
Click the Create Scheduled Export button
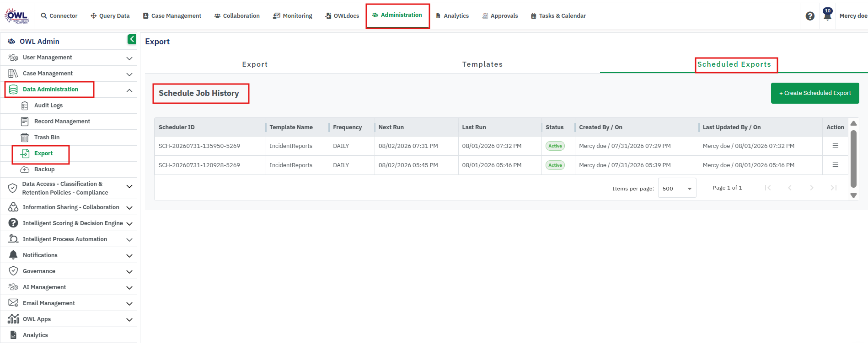pos(815,93)
